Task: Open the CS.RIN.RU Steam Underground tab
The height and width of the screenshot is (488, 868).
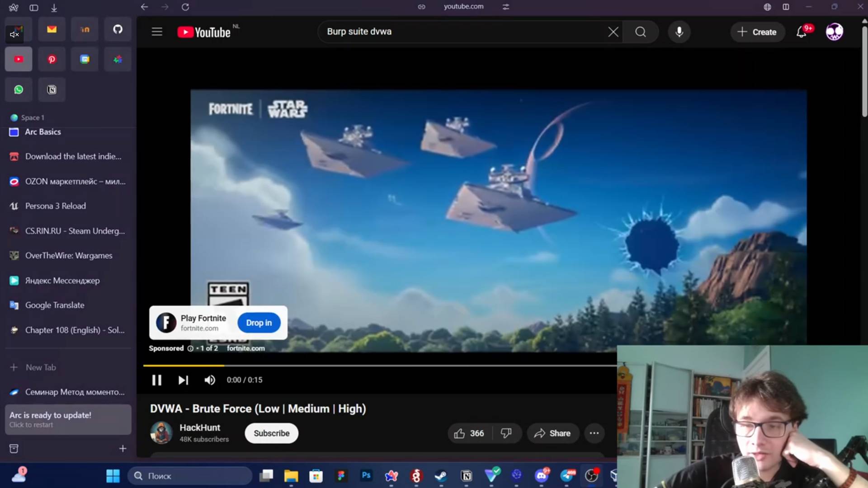Action: click(x=68, y=231)
